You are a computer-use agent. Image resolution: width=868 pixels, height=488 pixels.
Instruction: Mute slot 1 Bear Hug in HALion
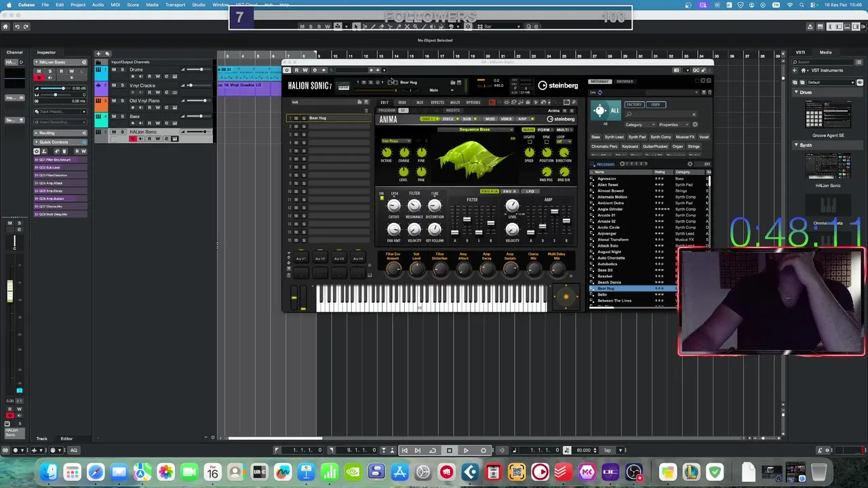click(296, 118)
